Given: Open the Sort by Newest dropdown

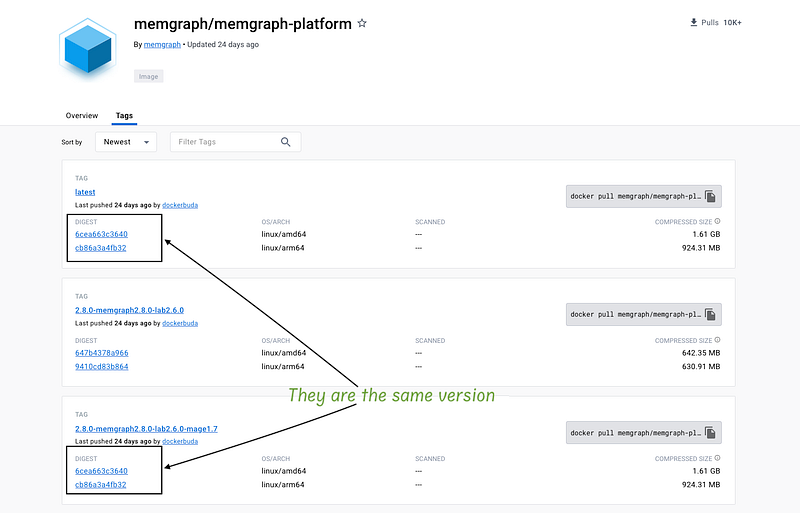Looking at the screenshot, I should pyautogui.click(x=126, y=142).
